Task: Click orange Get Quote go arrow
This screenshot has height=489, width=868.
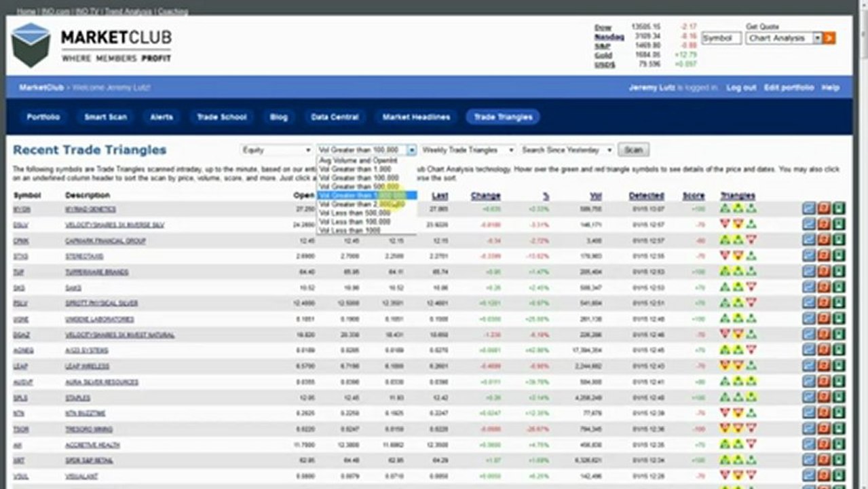Action: (829, 38)
